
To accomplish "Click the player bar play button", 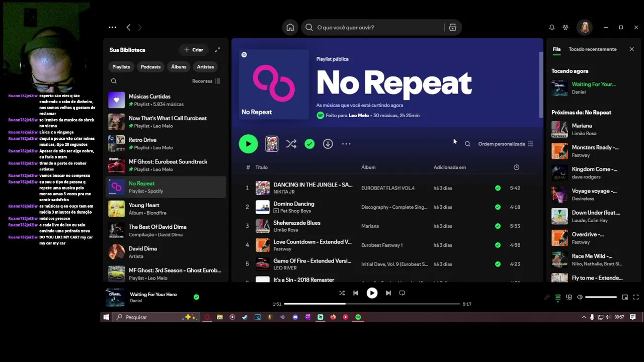I will [x=372, y=293].
